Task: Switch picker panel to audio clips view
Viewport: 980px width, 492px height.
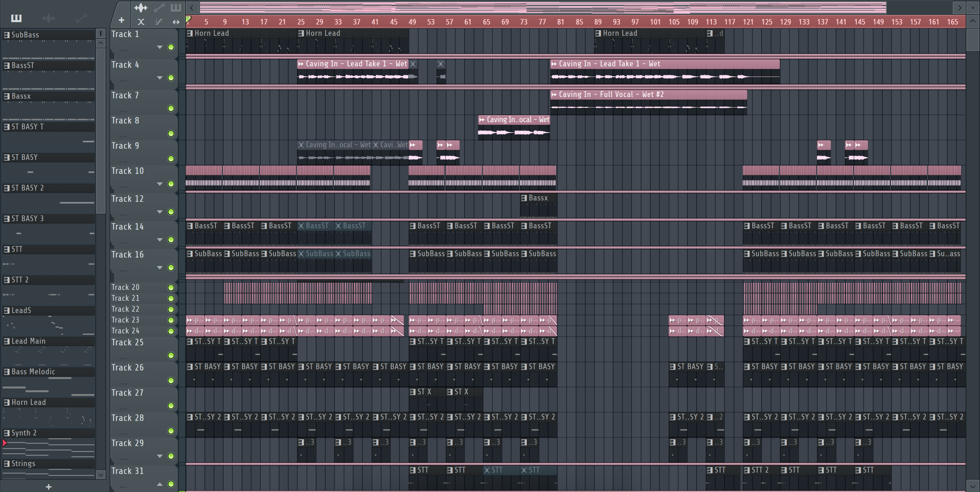Action: pyautogui.click(x=49, y=18)
